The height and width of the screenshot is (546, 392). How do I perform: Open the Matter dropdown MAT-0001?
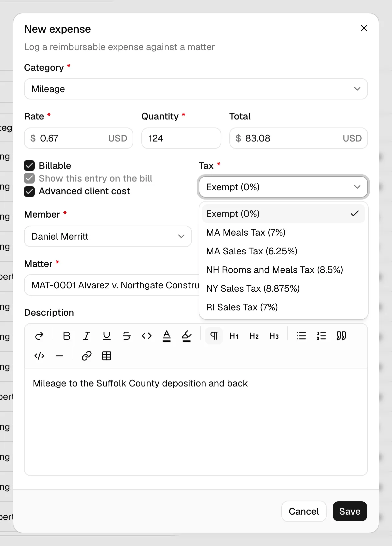[x=112, y=285]
